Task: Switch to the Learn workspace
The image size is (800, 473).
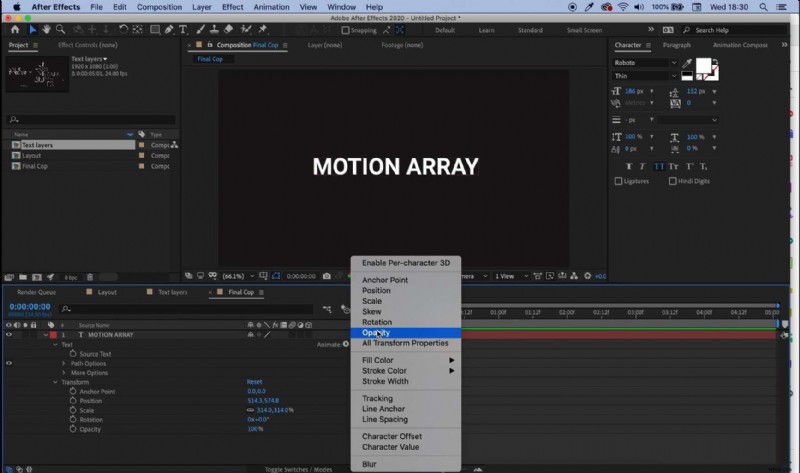Action: click(486, 30)
